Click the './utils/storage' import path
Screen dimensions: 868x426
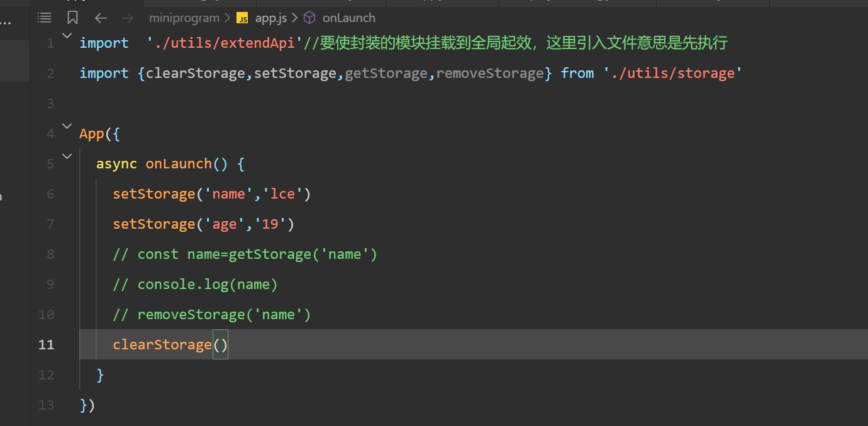click(x=672, y=74)
